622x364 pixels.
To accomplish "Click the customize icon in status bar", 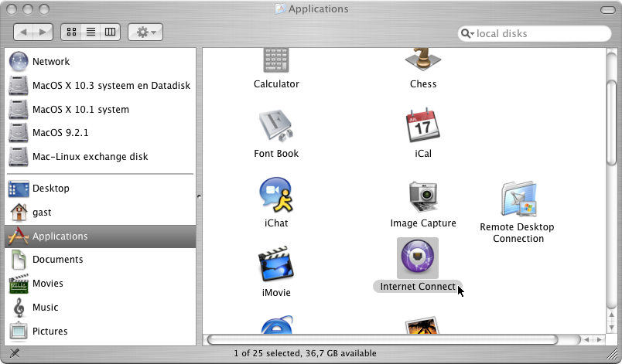I will [15, 353].
